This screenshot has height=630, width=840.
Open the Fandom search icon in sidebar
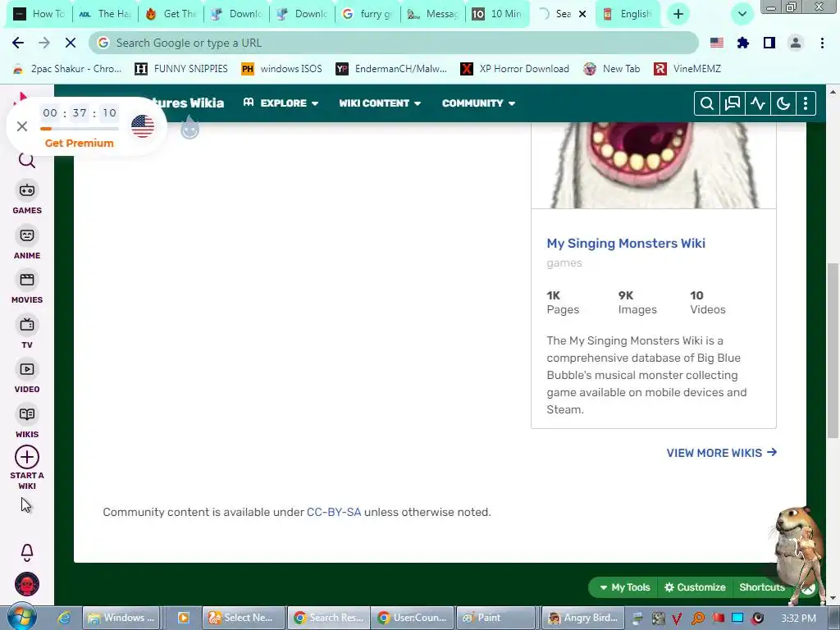point(27,160)
